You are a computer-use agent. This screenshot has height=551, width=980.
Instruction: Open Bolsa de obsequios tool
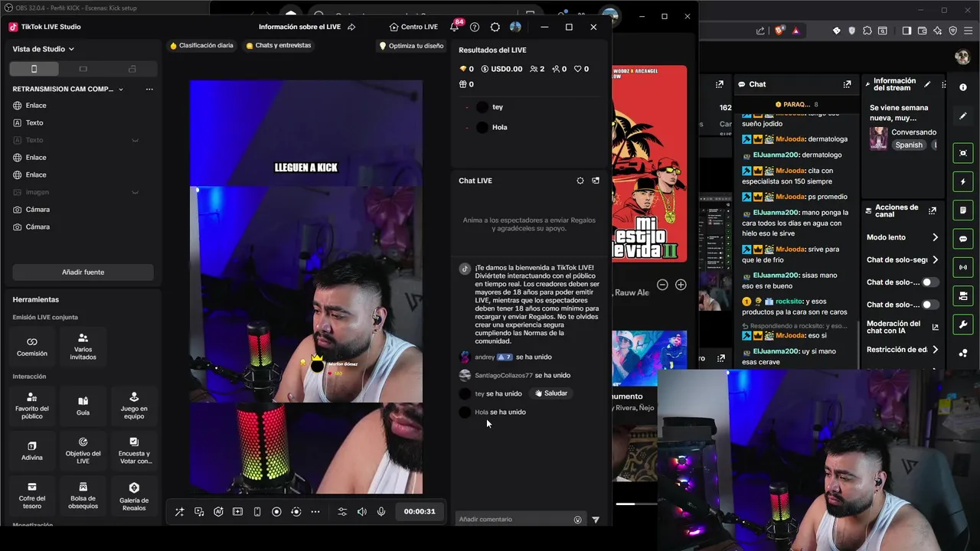pyautogui.click(x=83, y=497)
